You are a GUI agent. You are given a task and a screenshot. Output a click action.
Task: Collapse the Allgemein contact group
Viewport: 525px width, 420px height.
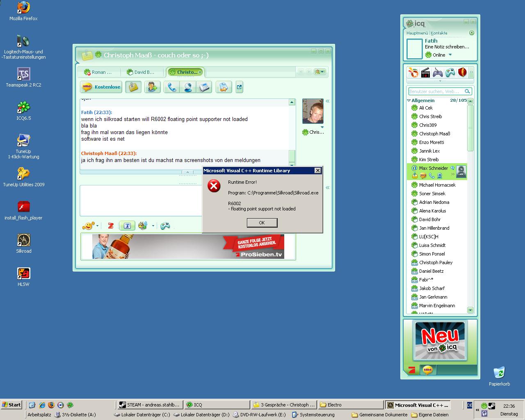point(409,100)
